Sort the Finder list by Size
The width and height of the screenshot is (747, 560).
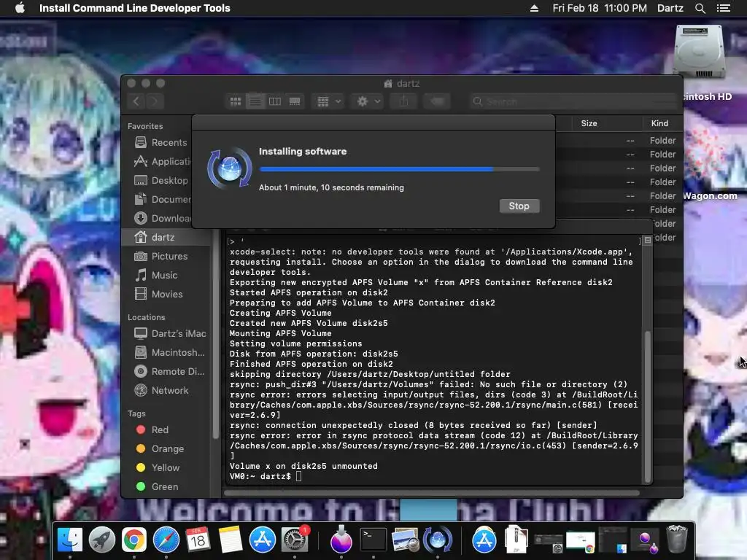click(x=589, y=123)
